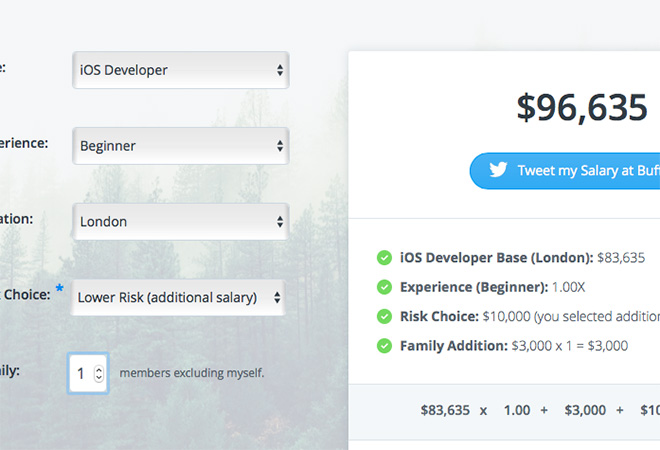This screenshot has width=660, height=450.
Task: Click the Family Addition breakdown text
Action: coord(514,346)
